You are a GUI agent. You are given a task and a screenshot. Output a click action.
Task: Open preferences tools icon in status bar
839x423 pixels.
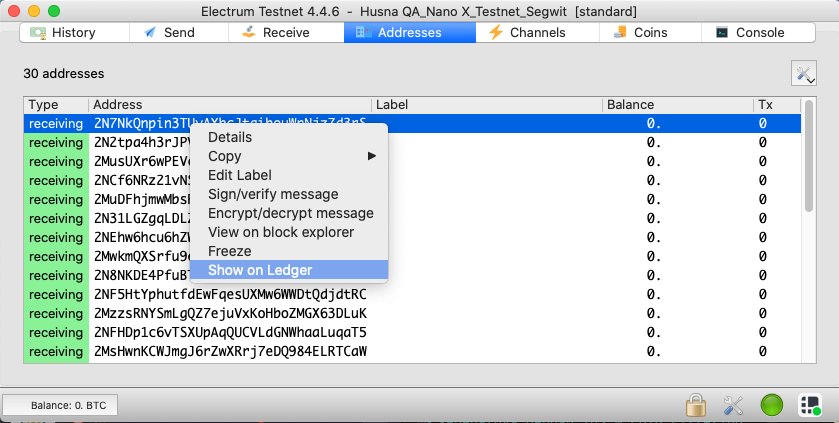[733, 405]
